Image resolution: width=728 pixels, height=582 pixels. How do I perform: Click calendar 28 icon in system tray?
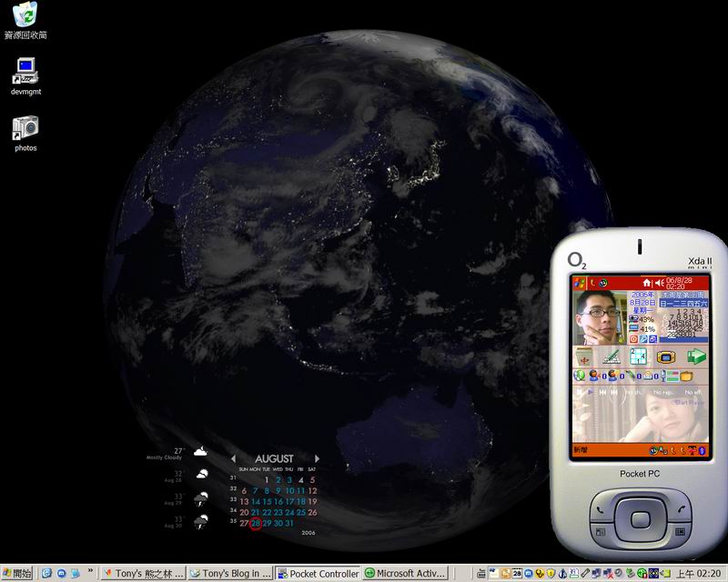tap(517, 573)
